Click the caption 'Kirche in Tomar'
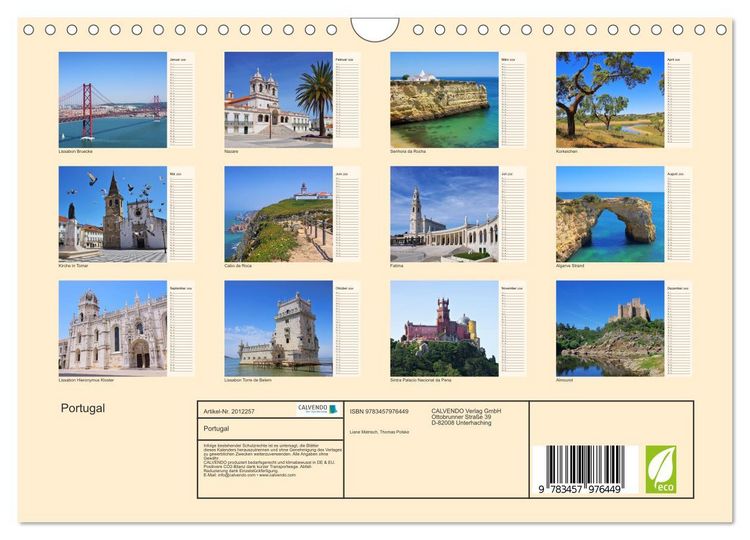Viewport: 750px width, 540px height. [x=73, y=266]
